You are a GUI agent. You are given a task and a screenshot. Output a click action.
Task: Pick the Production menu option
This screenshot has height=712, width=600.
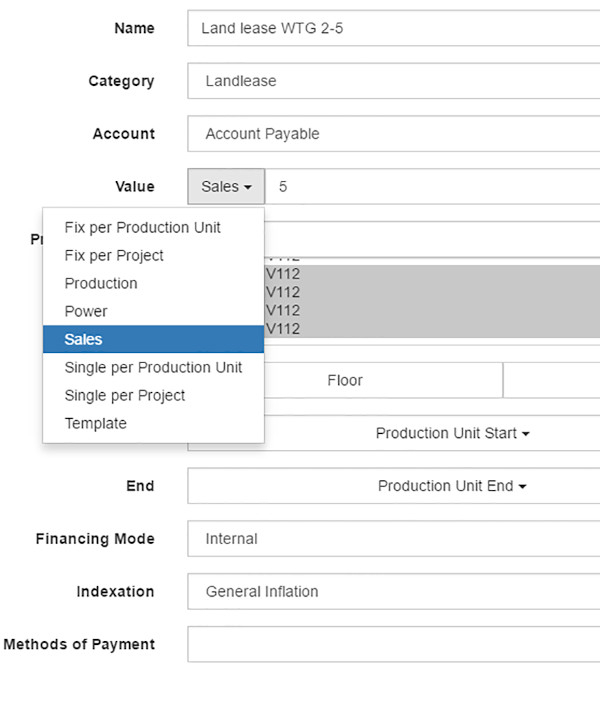click(101, 283)
